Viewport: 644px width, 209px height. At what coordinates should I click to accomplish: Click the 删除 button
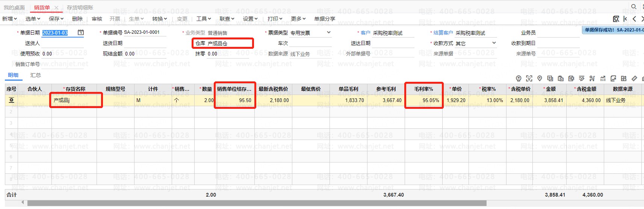77,19
